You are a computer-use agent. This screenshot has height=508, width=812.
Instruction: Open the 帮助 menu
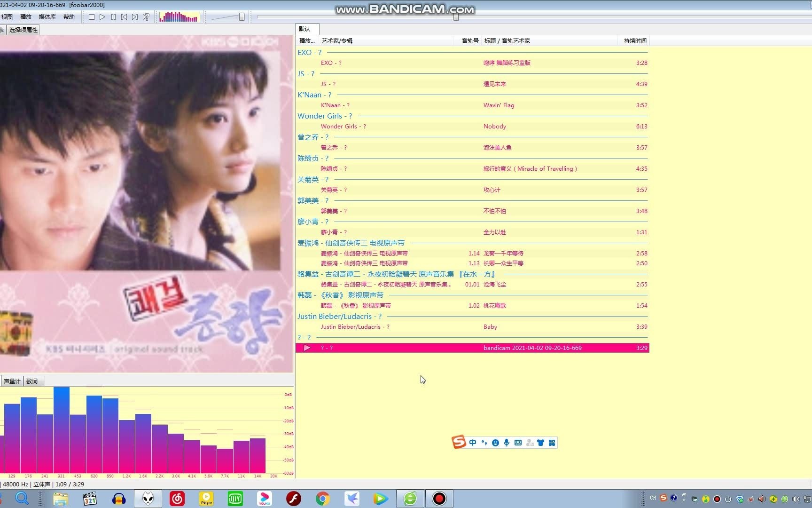pos(69,17)
